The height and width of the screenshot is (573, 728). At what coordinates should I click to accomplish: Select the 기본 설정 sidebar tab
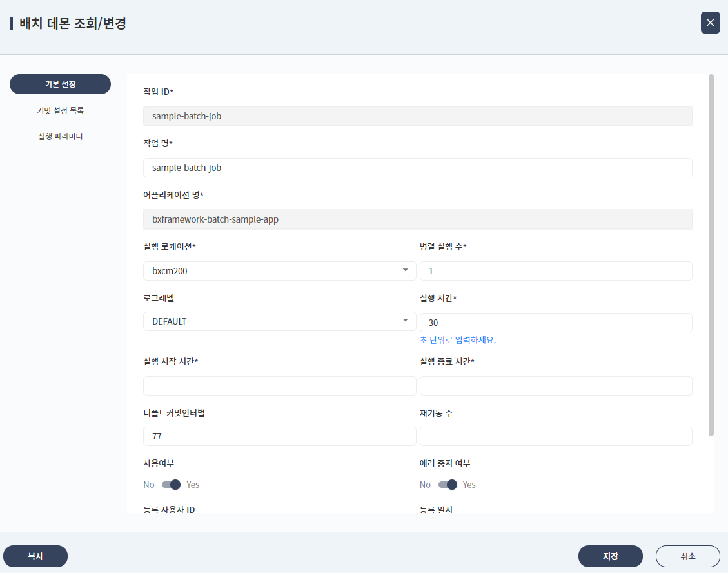(60, 84)
